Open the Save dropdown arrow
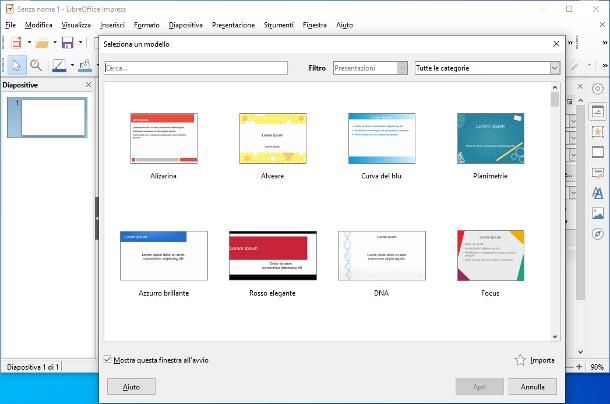 [x=81, y=42]
